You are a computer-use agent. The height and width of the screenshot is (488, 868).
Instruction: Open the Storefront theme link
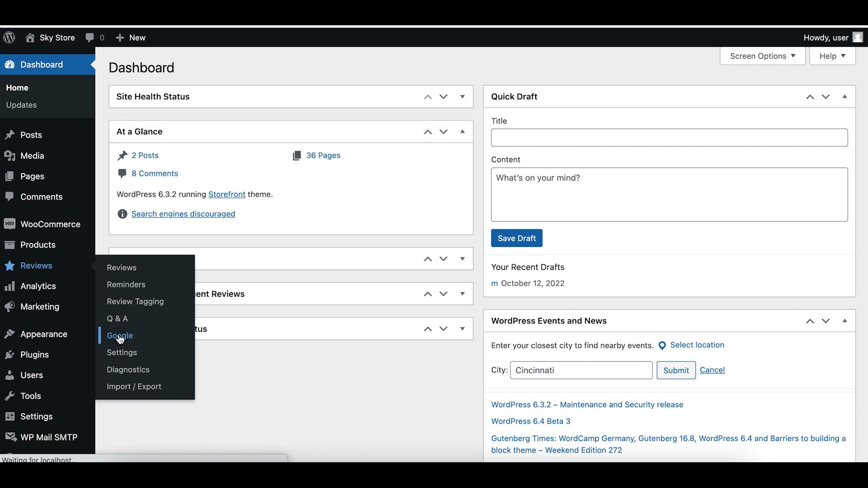point(227,194)
